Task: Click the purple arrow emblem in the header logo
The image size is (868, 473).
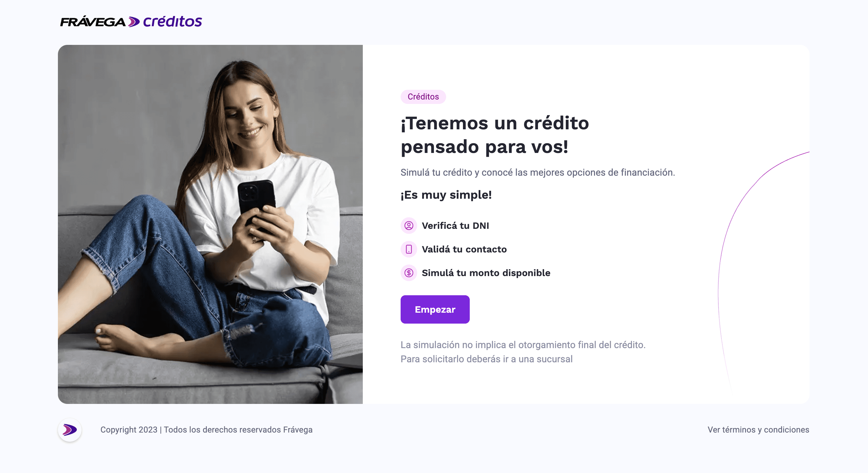Action: point(134,22)
